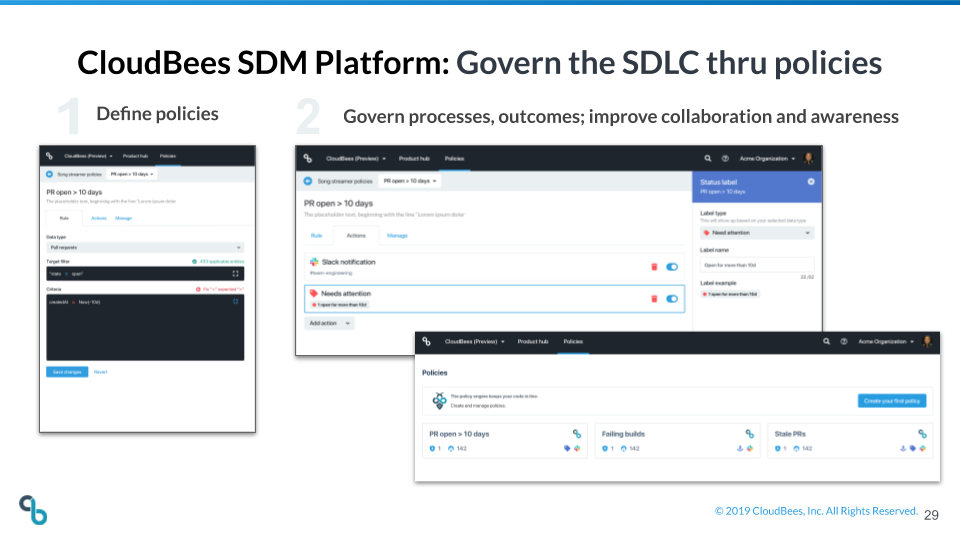Viewport: 960px width, 540px height.
Task: Click the Song streamer policies icon in the Define policies window
Action: point(50,174)
